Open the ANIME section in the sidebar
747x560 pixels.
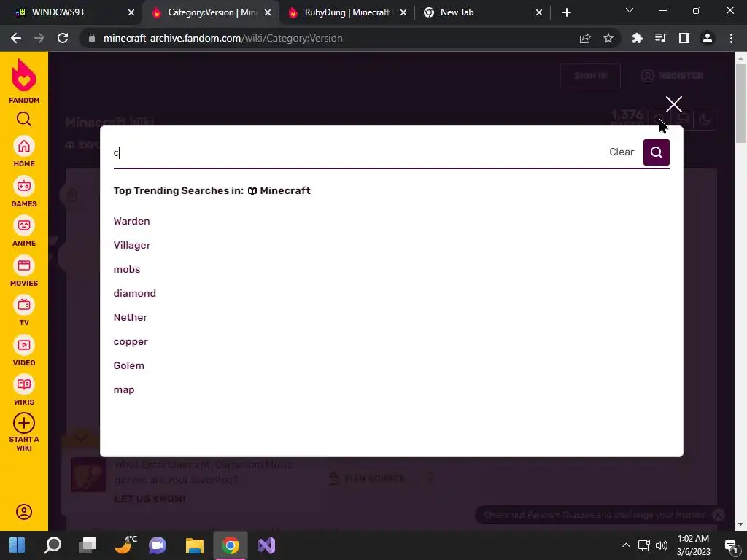coord(24,231)
